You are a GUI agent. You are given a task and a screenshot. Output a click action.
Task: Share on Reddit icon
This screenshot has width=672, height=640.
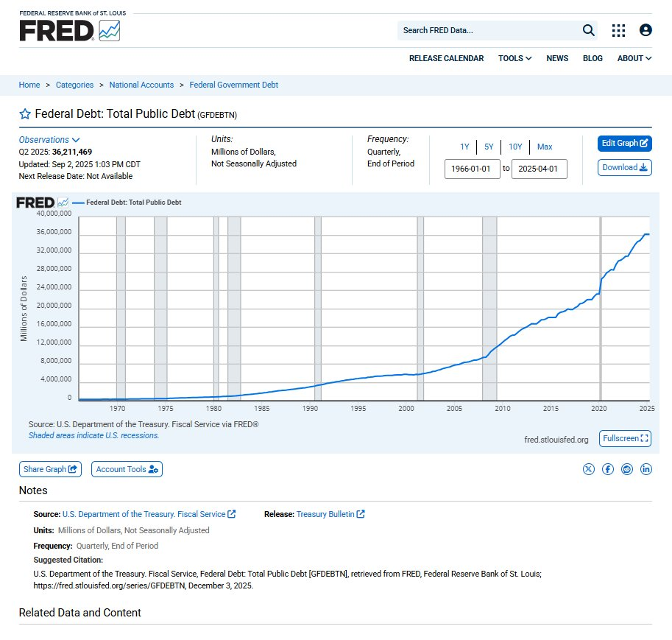click(x=627, y=469)
